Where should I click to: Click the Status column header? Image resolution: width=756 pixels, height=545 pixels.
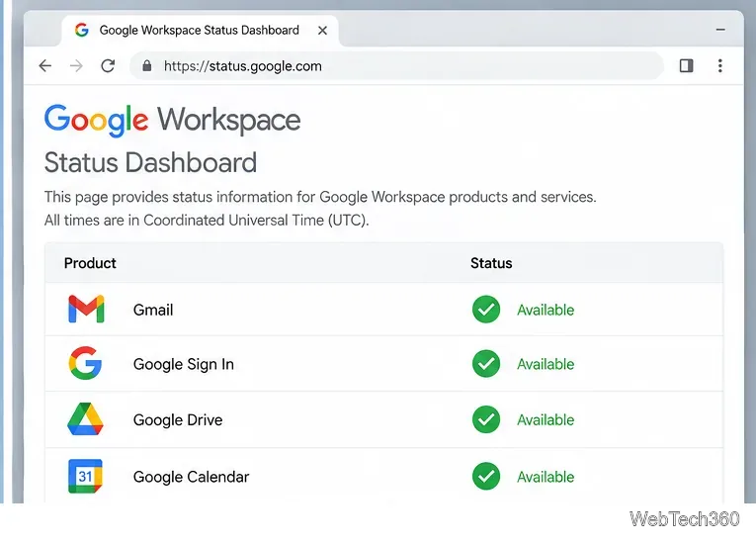491,263
